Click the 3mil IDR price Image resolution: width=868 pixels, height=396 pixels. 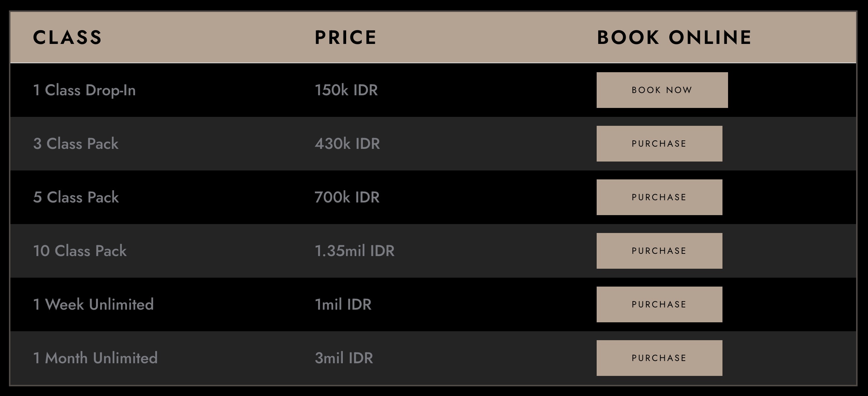(x=344, y=358)
